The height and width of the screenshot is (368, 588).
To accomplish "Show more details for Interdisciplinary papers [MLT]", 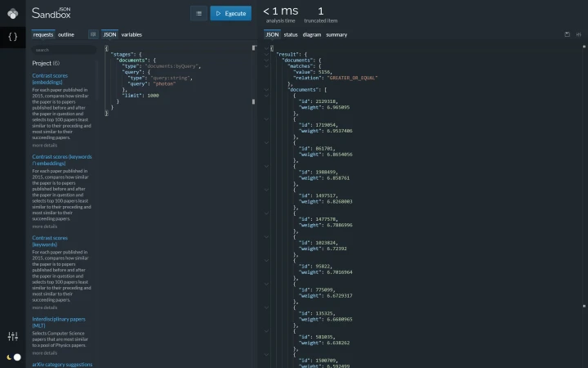I will (45, 353).
